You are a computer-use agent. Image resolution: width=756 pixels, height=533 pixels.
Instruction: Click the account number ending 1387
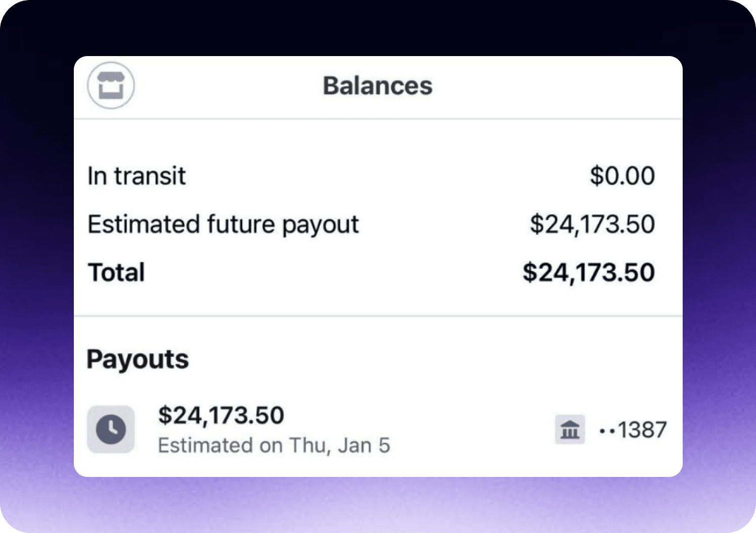[x=642, y=430]
